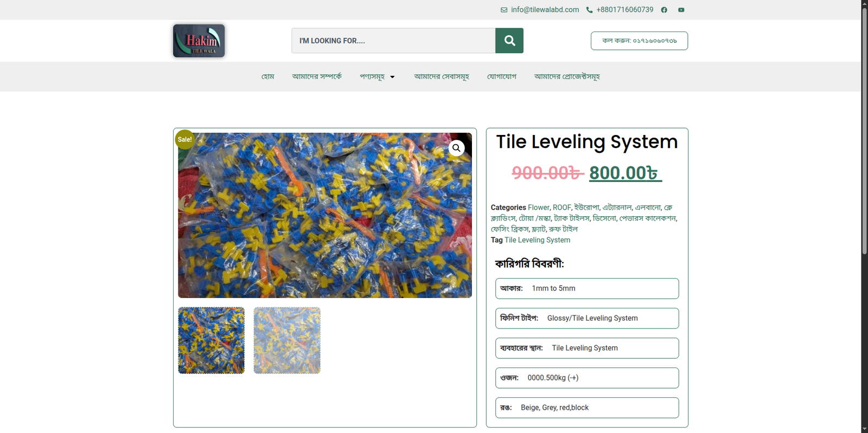Click the Hakim Tile Wala logo
868x433 pixels.
[199, 41]
